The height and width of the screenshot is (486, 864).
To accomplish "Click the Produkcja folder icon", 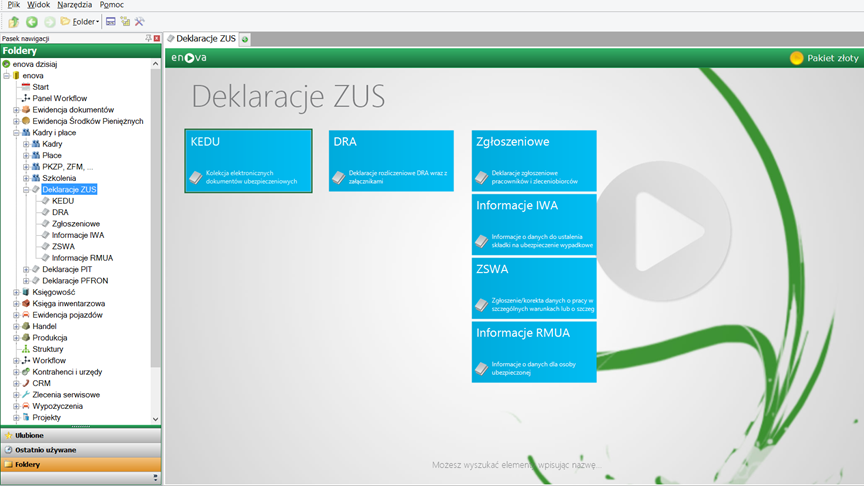I will pyautogui.click(x=26, y=338).
